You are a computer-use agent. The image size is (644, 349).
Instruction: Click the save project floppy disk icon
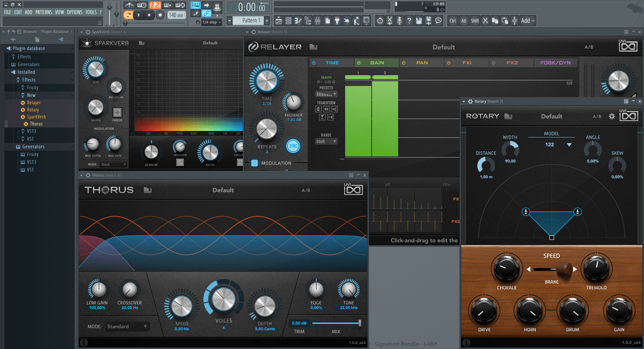pos(419,21)
